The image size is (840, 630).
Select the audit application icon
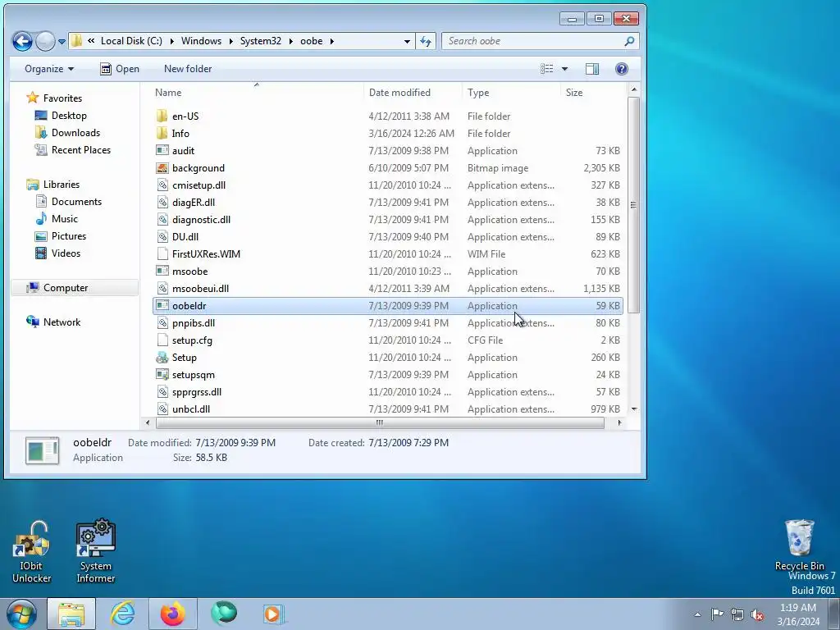click(x=162, y=151)
